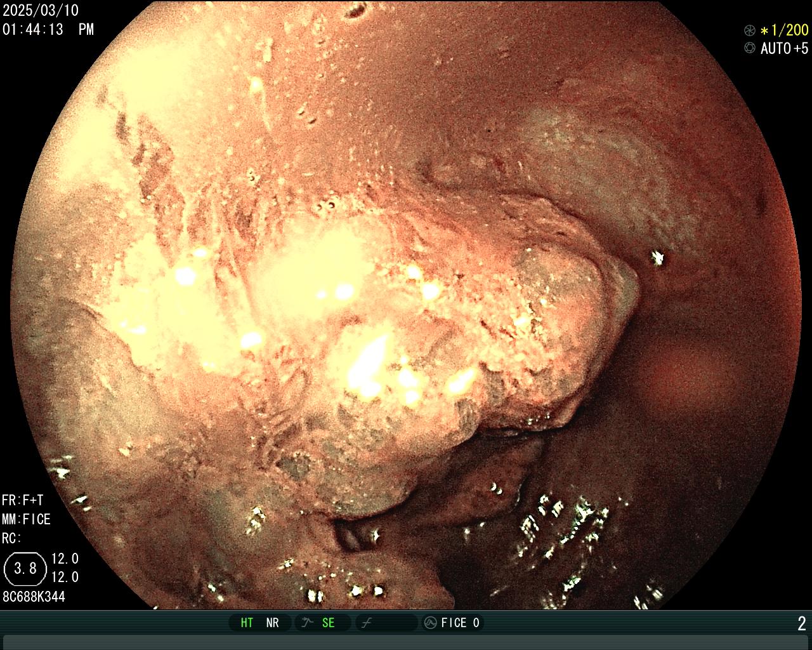
Task: Click the *1/200 shutter speed value
Action: 784,30
